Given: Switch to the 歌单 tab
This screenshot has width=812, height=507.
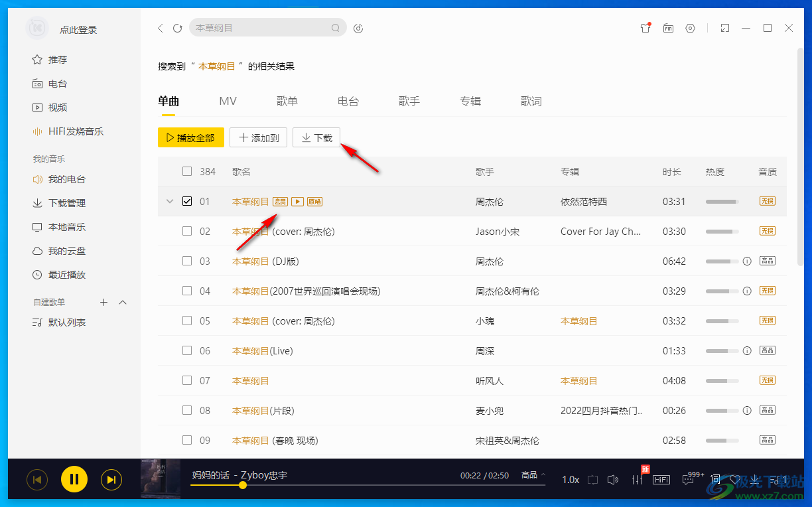Looking at the screenshot, I should (x=287, y=102).
